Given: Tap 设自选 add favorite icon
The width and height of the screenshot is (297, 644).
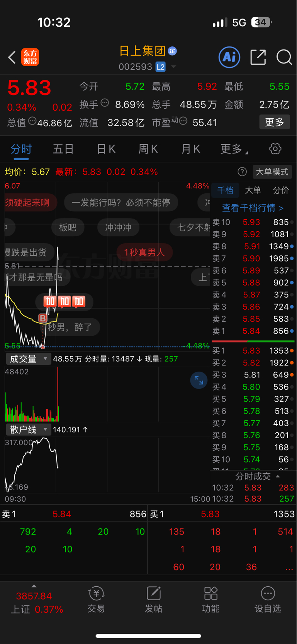Looking at the screenshot, I should pos(268,600).
